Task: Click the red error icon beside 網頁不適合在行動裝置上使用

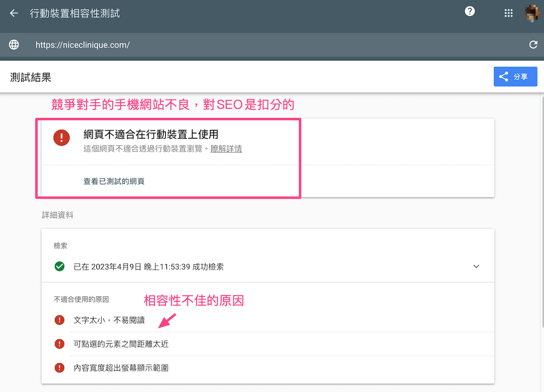Action: click(61, 138)
